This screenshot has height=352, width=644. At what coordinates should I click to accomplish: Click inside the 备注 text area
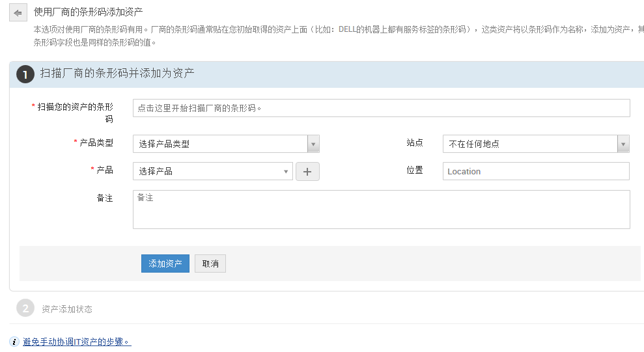(x=381, y=210)
